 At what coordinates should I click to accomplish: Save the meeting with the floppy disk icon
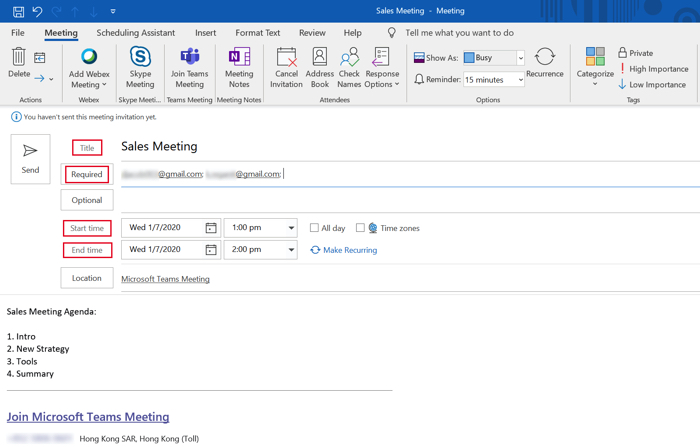(18, 12)
